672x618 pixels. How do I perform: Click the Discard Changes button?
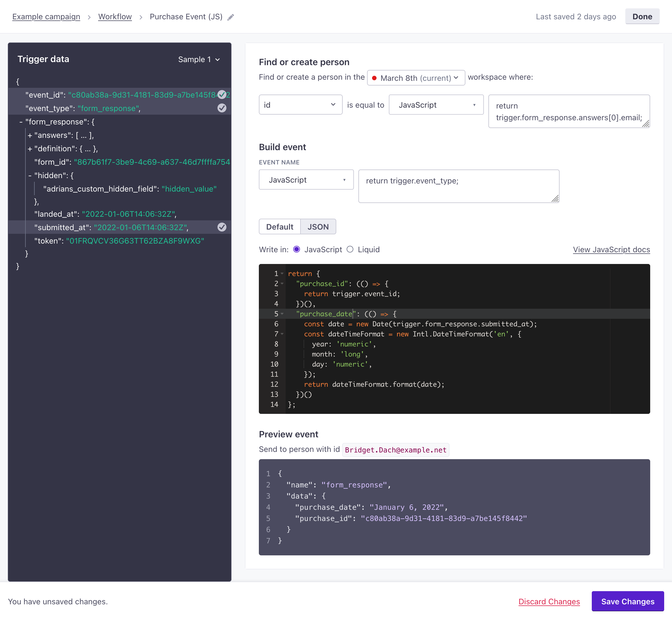pyautogui.click(x=549, y=601)
